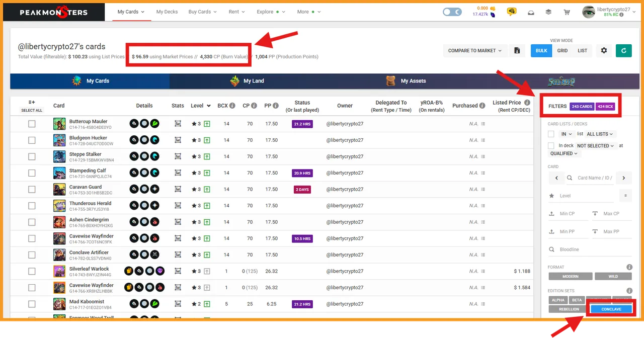644x338 pixels.
Task: Click the Min CP input field
Action: pyautogui.click(x=568, y=214)
